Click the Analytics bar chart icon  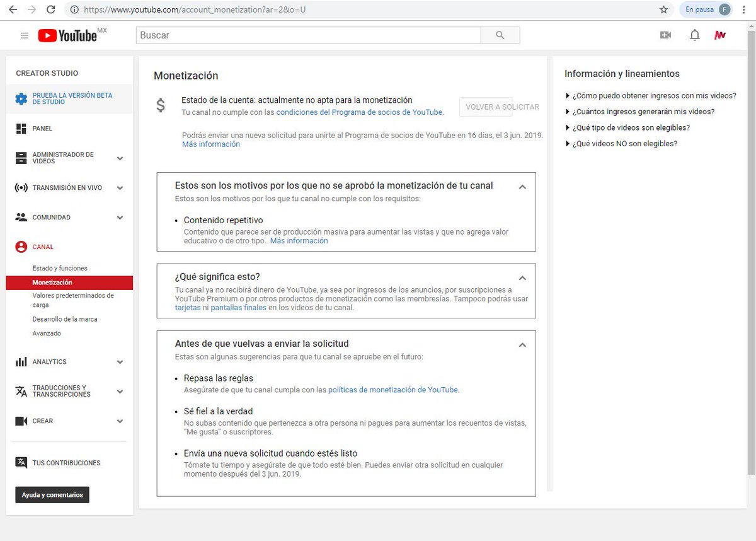pyautogui.click(x=21, y=362)
